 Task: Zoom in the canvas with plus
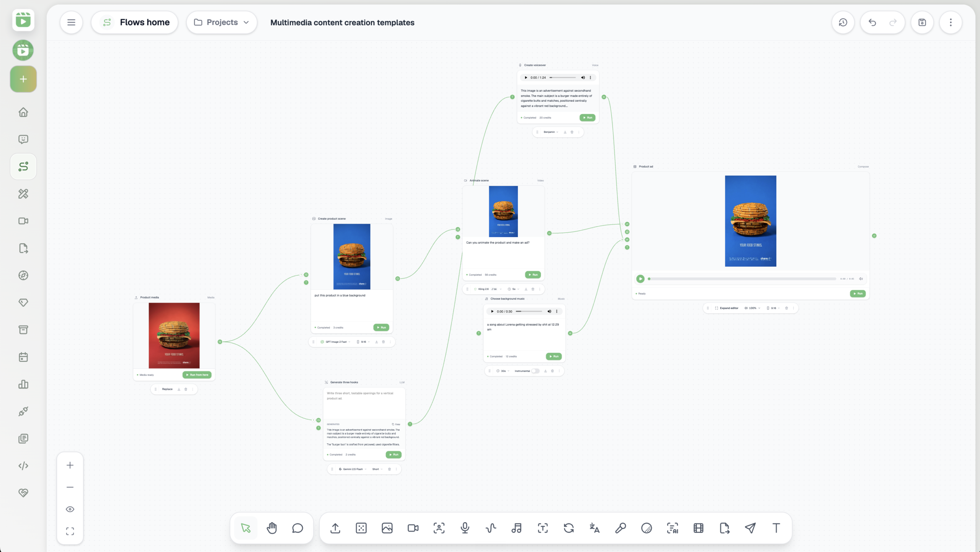click(x=70, y=465)
